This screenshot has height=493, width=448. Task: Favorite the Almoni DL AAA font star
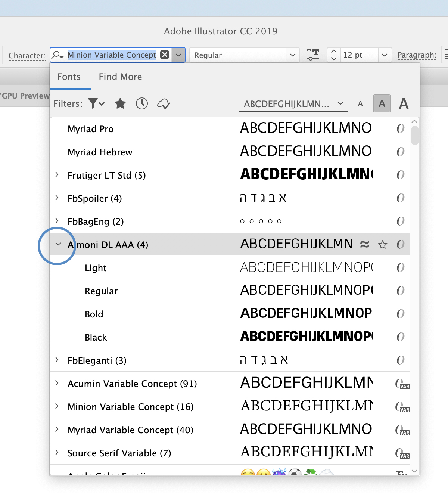click(383, 245)
